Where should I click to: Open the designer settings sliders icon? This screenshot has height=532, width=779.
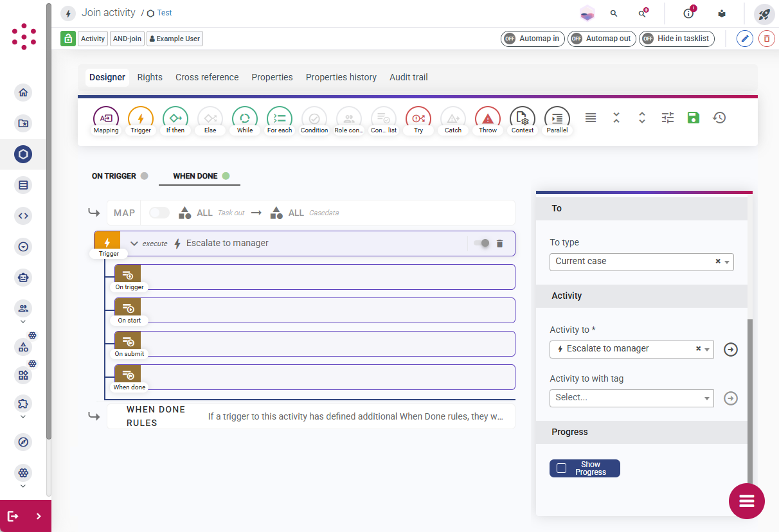coord(668,118)
